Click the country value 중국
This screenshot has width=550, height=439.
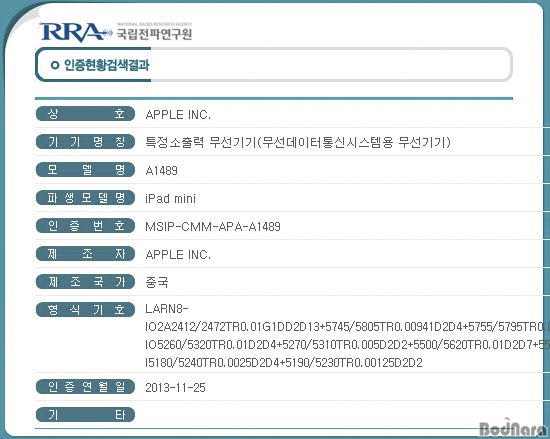[x=157, y=282]
